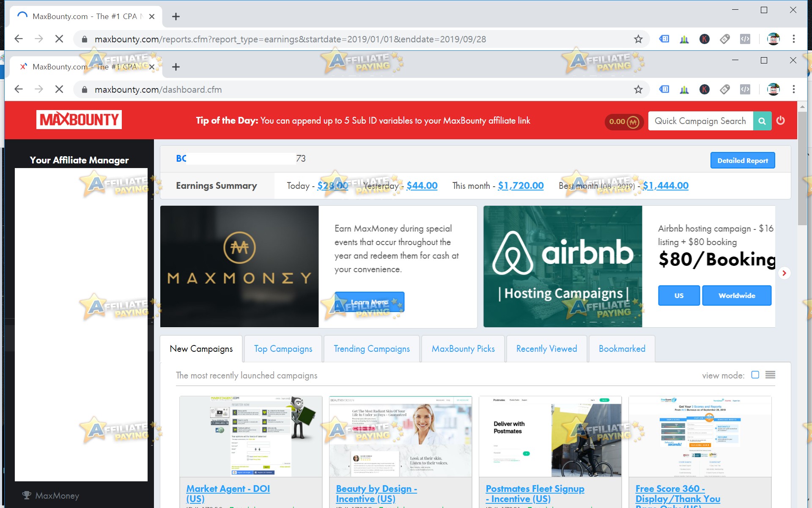Switch to the Top Campaigns tab

[x=283, y=348]
